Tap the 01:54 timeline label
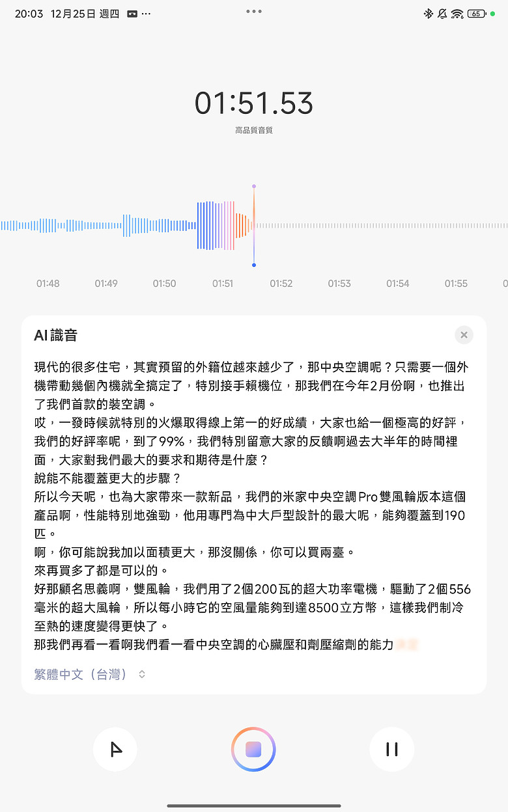The width and height of the screenshot is (508, 812). [x=398, y=284]
